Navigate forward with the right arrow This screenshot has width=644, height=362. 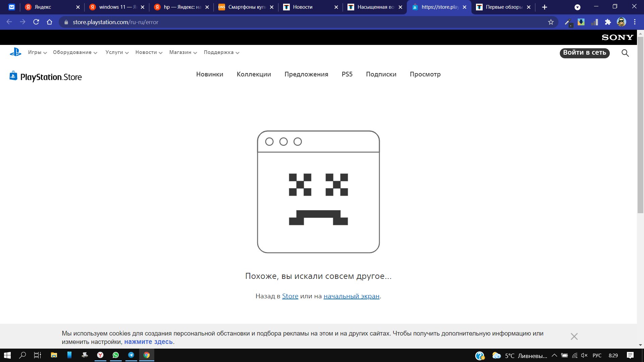[x=23, y=22]
